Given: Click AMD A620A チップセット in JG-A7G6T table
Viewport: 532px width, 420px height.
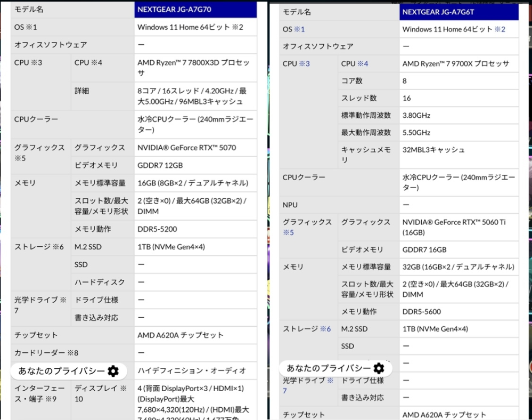Looking at the screenshot, I should (x=444, y=415).
